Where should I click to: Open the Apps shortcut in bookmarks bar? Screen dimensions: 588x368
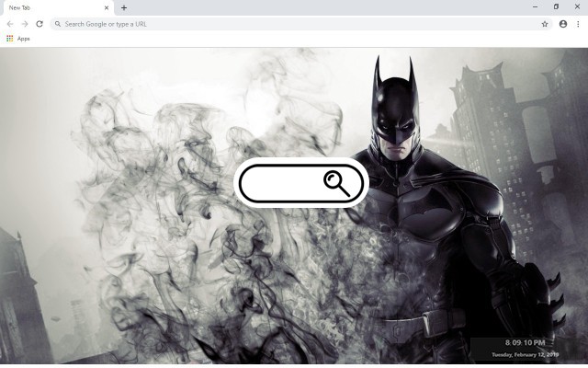tap(18, 39)
